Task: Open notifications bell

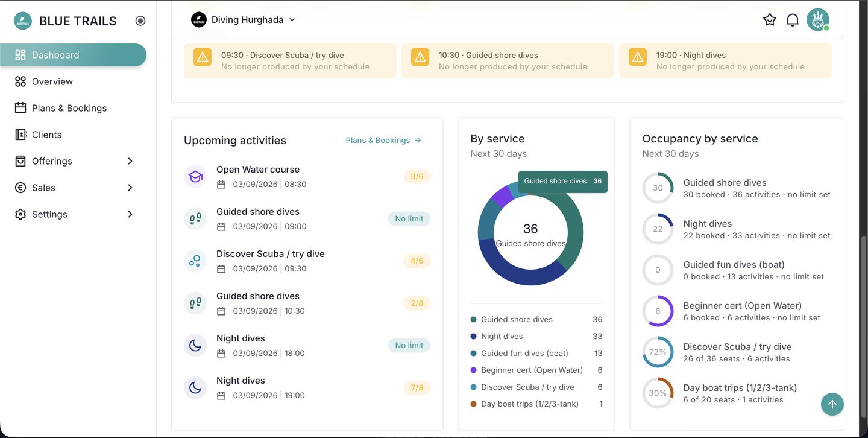Action: (x=793, y=20)
